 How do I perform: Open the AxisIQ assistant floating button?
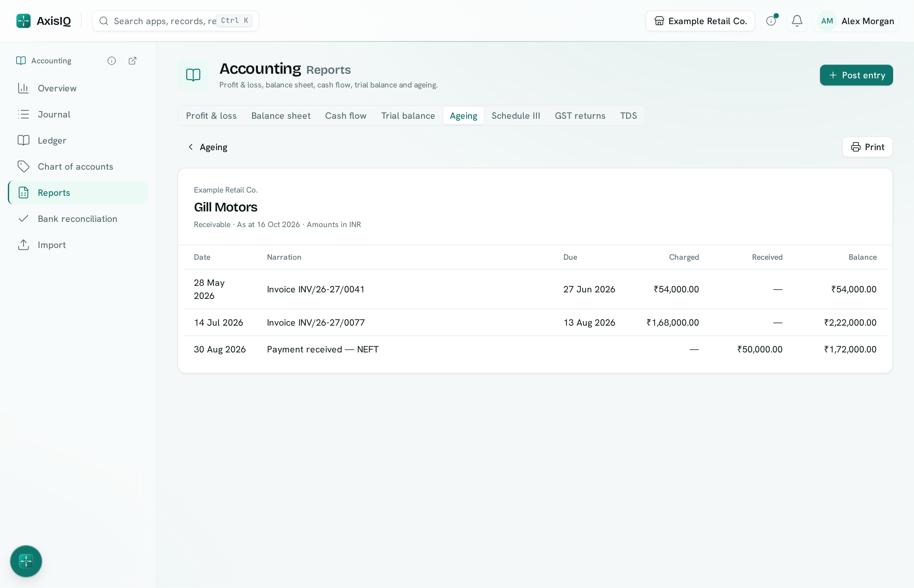click(x=26, y=561)
